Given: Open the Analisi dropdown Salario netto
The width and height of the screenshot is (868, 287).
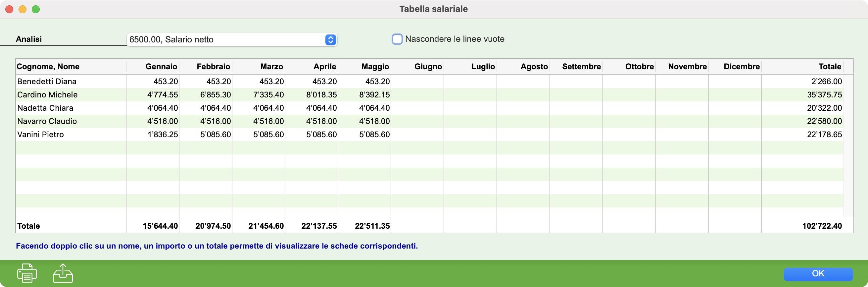Looking at the screenshot, I should pyautogui.click(x=232, y=39).
